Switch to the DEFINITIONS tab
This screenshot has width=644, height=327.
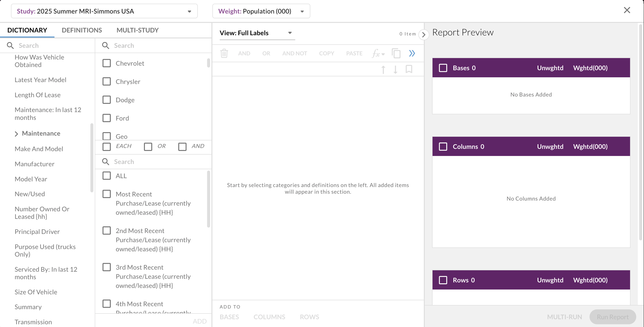pyautogui.click(x=82, y=30)
